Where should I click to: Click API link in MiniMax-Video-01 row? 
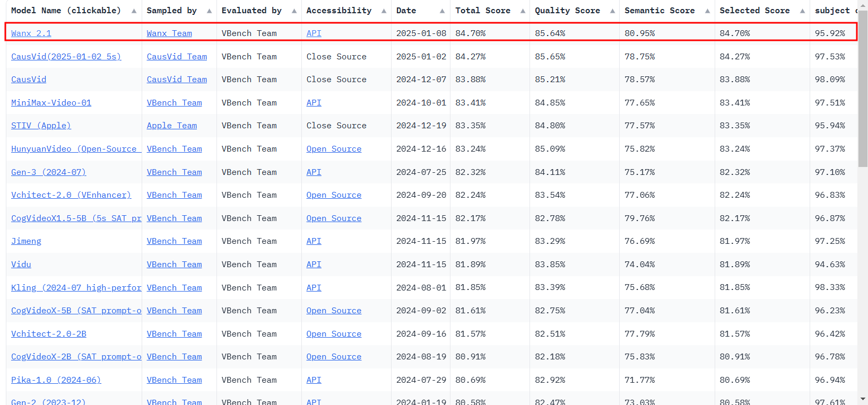pos(314,102)
